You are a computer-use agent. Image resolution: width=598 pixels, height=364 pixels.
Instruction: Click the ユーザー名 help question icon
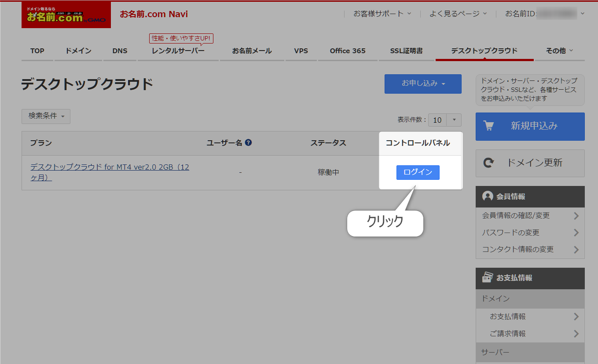(249, 142)
